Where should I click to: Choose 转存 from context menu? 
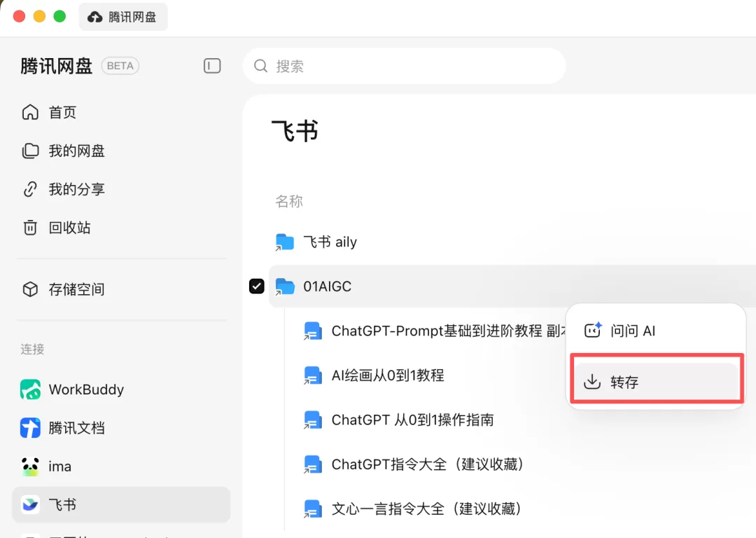point(656,382)
